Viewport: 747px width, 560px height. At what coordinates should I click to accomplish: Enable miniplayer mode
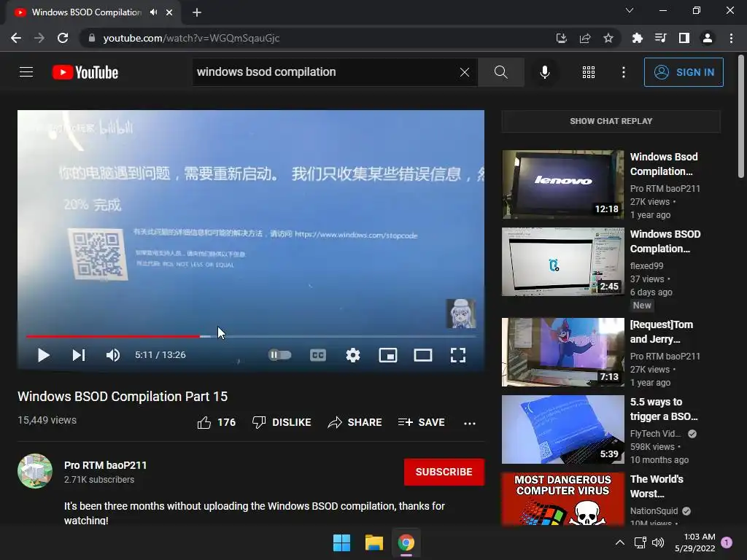click(x=388, y=355)
